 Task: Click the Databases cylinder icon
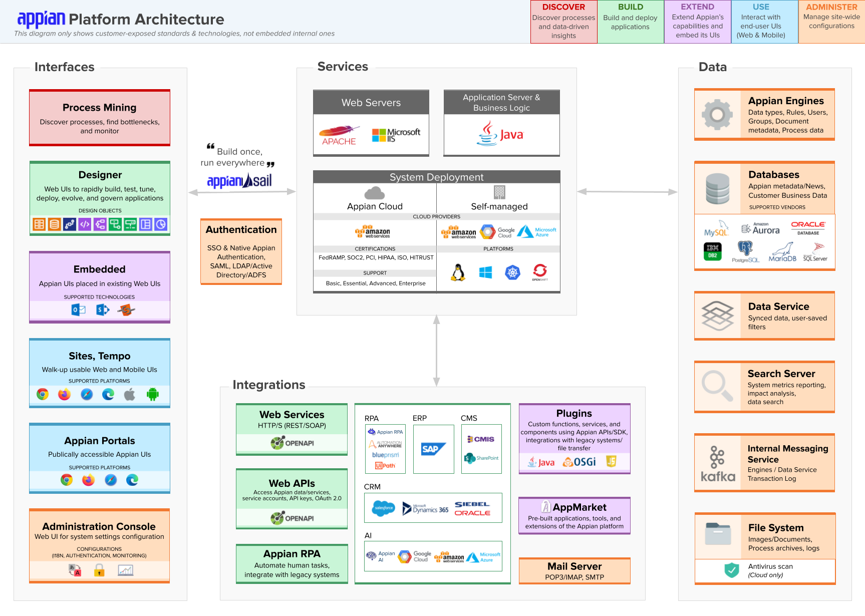[x=717, y=188]
